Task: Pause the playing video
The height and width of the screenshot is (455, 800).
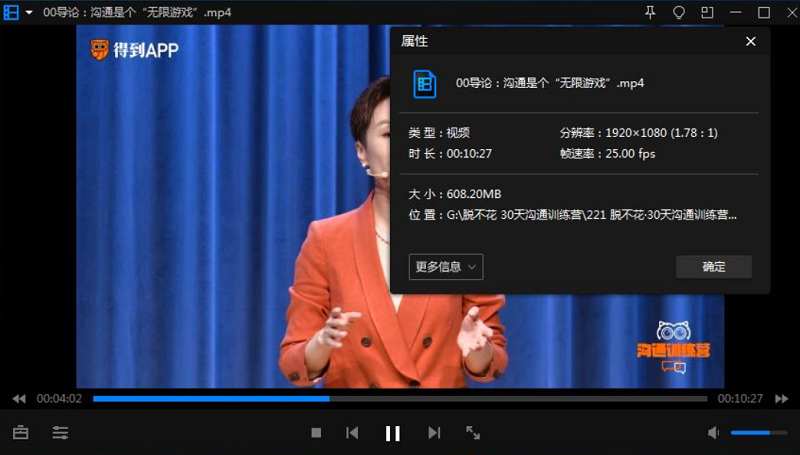Action: [393, 433]
